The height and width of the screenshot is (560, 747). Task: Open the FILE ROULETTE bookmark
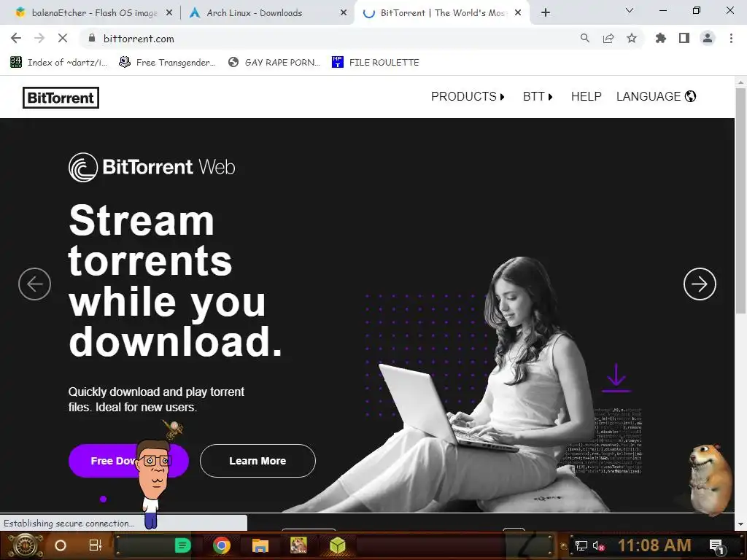point(376,63)
